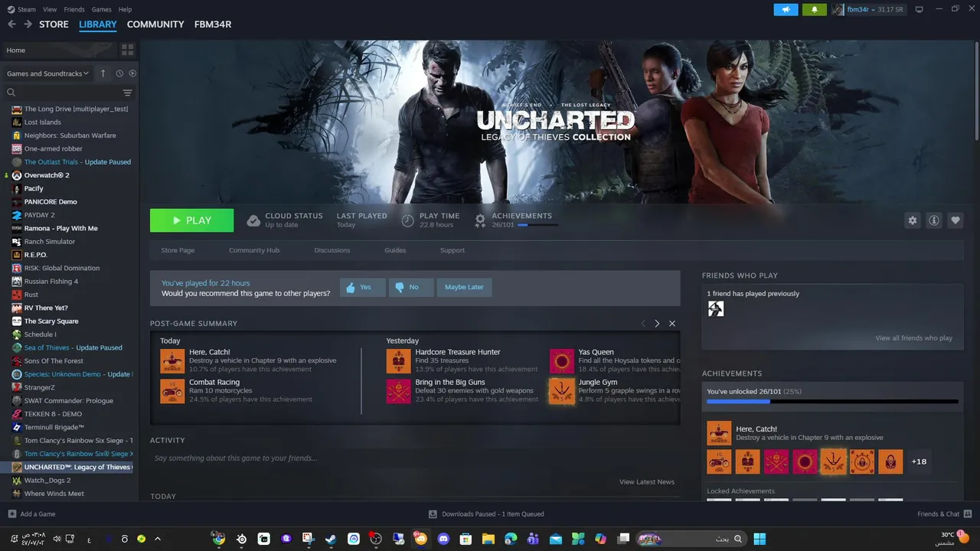Open the Downloads Paused status icon

[x=433, y=514]
